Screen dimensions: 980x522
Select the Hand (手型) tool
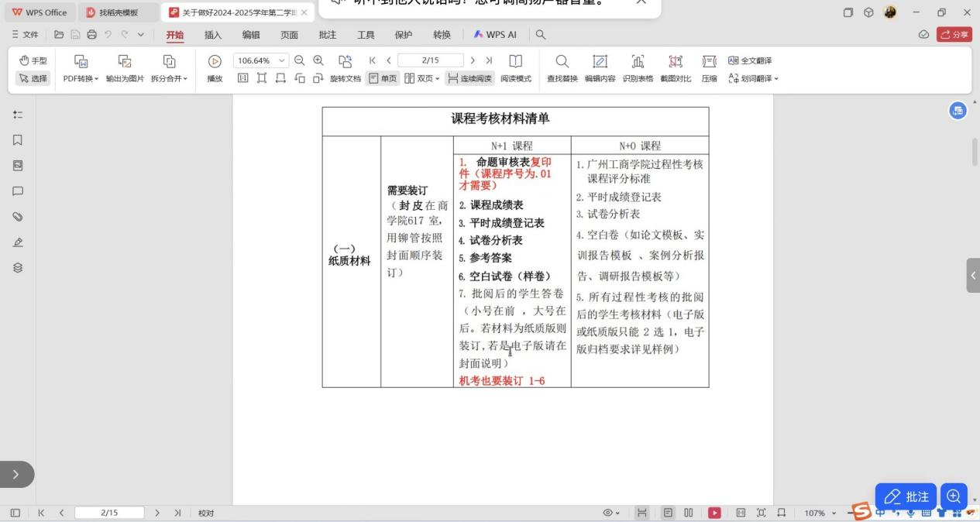(32, 61)
